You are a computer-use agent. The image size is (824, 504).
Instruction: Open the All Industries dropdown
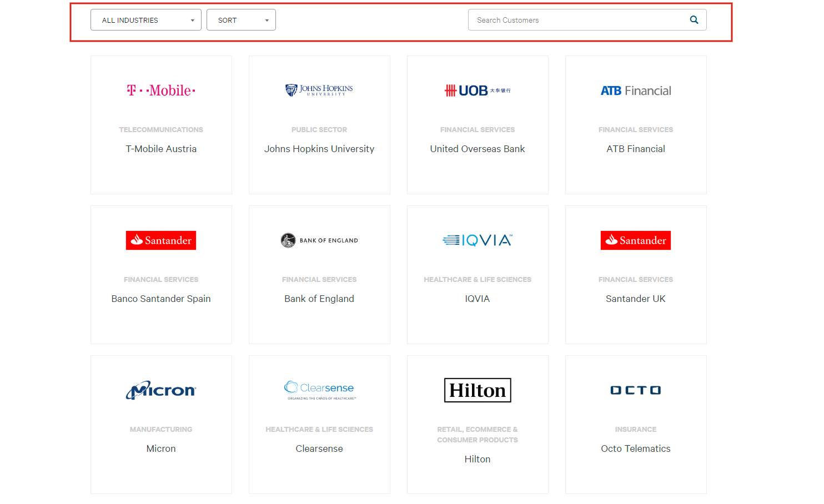coord(146,20)
